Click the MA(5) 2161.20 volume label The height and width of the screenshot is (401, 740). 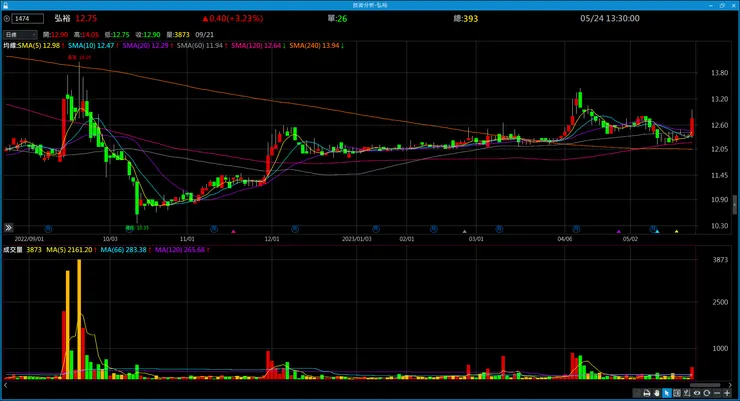pos(71,250)
